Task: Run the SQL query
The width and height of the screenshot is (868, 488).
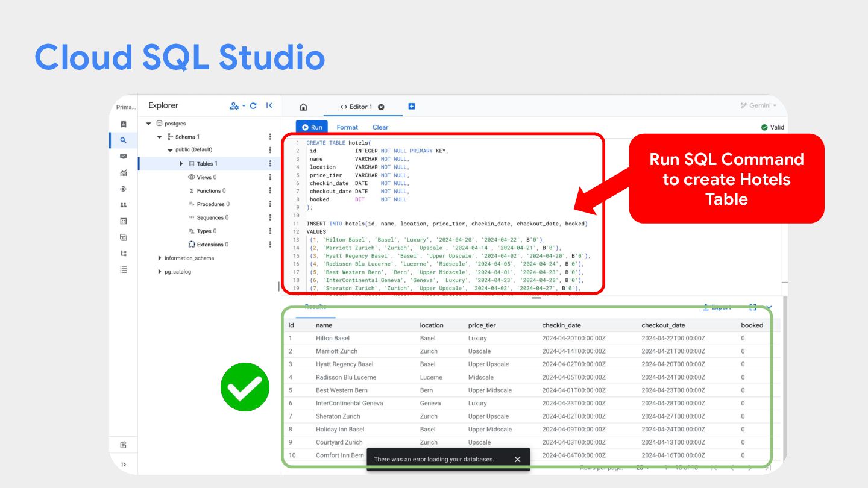Action: 312,127
